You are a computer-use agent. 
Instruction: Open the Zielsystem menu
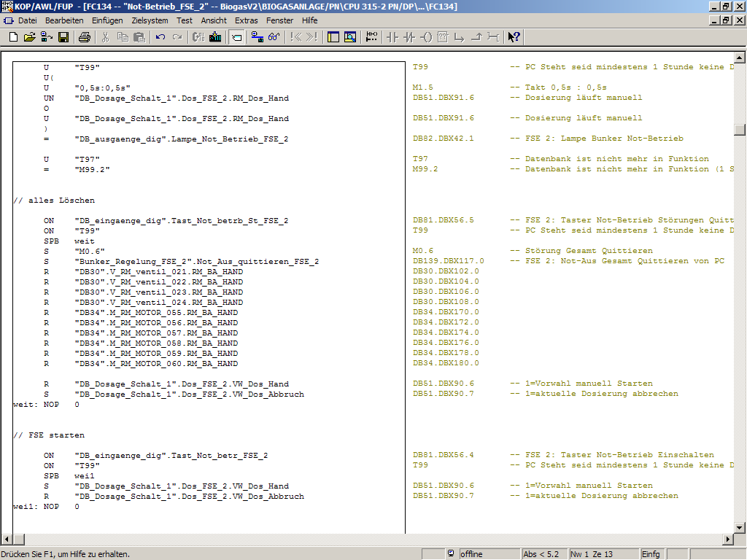point(150,20)
